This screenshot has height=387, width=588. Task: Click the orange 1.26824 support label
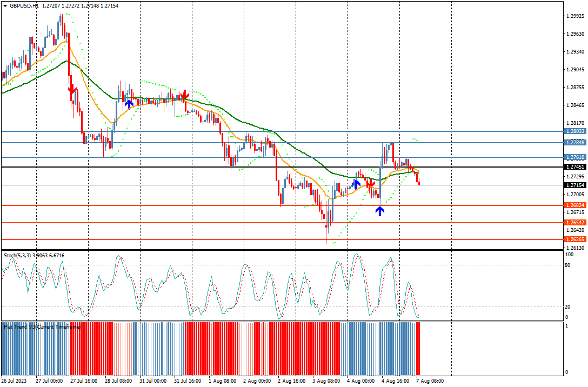tap(575, 205)
